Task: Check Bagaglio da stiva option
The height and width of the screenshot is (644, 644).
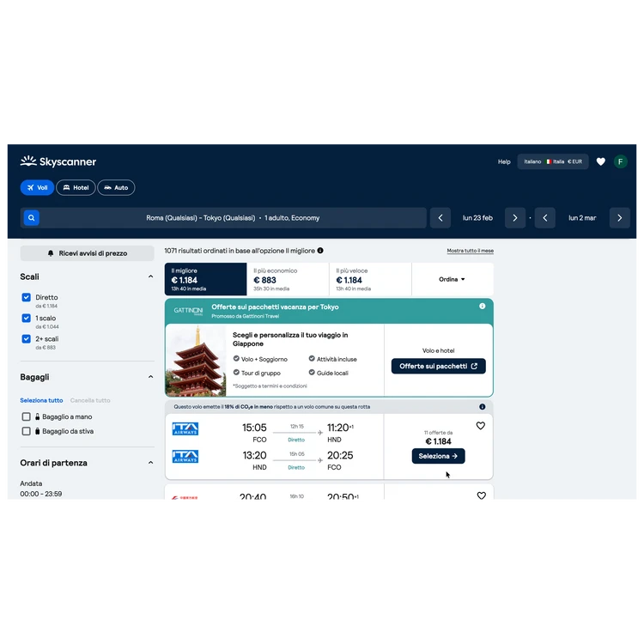Action: (27, 431)
